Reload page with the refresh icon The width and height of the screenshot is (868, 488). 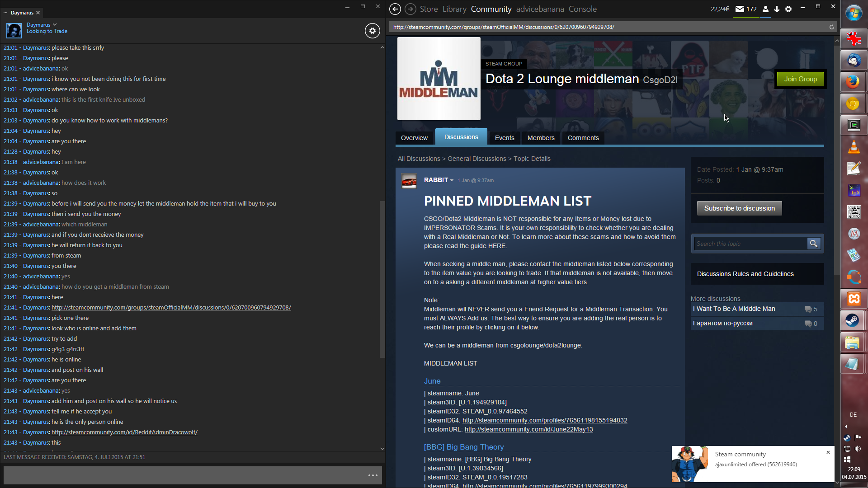[831, 27]
